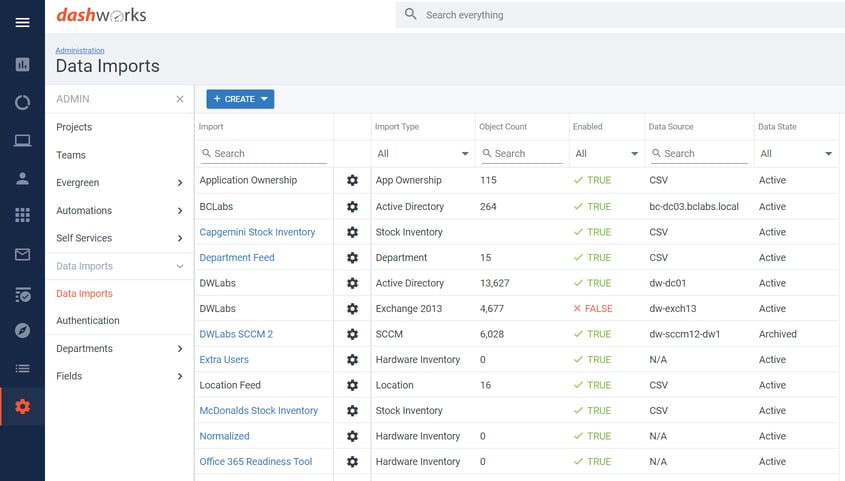Open the users person icon in sidebar
The width and height of the screenshot is (845, 481).
pyautogui.click(x=22, y=179)
